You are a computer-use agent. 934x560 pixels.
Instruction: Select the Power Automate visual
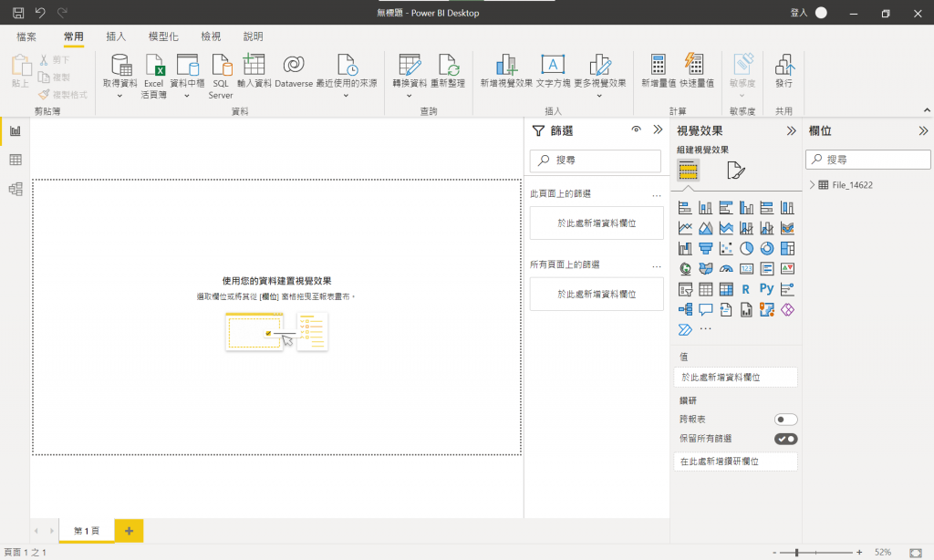click(685, 329)
